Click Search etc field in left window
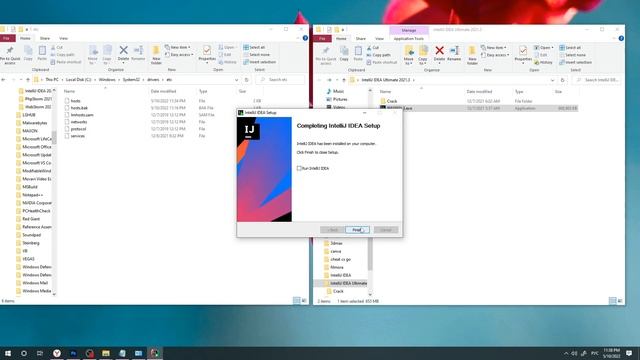Viewport: 640px width, 360px height. (x=280, y=80)
